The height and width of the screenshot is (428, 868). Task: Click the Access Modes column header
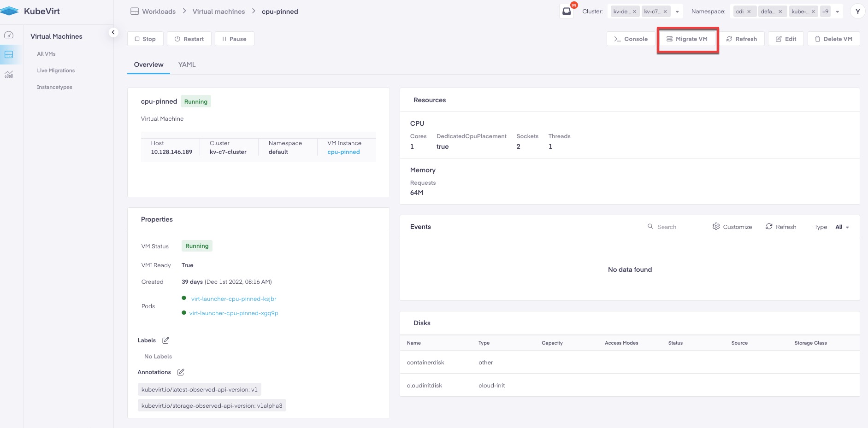coord(621,343)
